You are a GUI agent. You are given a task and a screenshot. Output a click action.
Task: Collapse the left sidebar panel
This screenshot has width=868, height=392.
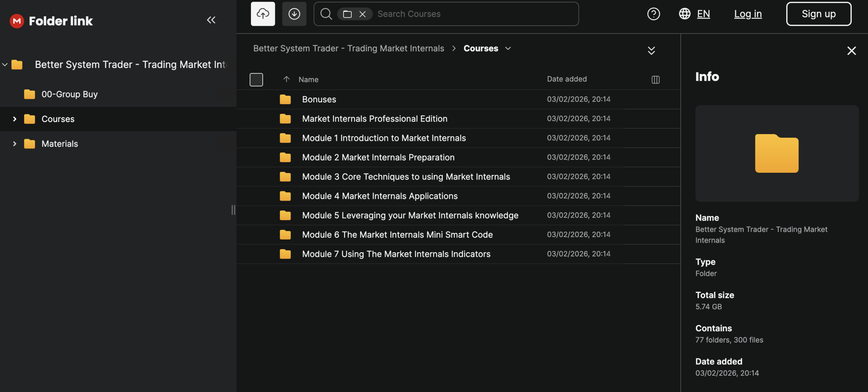[x=211, y=20]
